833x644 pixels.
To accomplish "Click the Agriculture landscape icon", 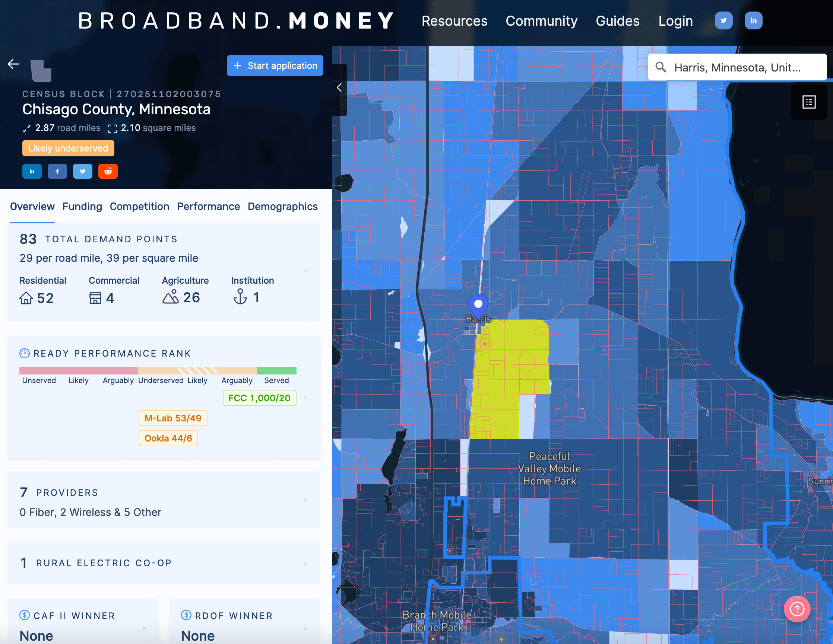I will 171,297.
